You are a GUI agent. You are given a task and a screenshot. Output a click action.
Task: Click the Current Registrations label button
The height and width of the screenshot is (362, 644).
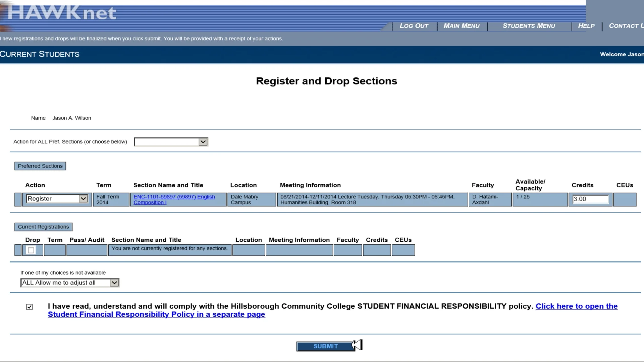(x=43, y=227)
